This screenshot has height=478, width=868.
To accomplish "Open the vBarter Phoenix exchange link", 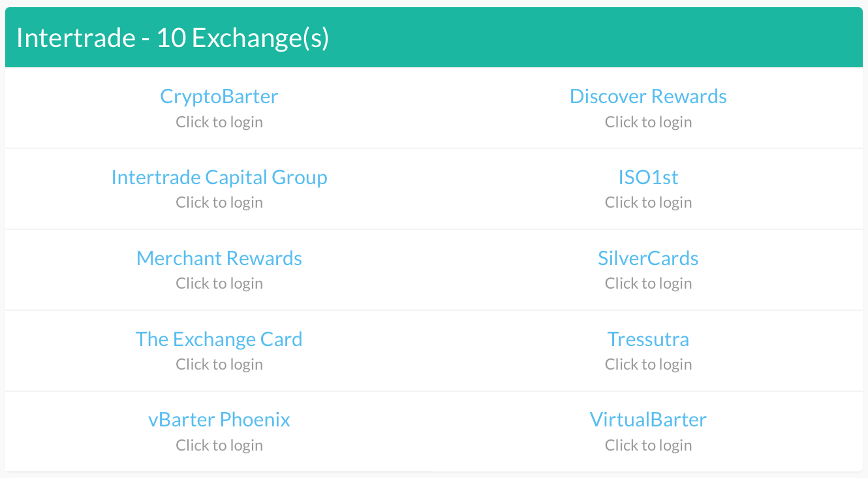I will (219, 420).
